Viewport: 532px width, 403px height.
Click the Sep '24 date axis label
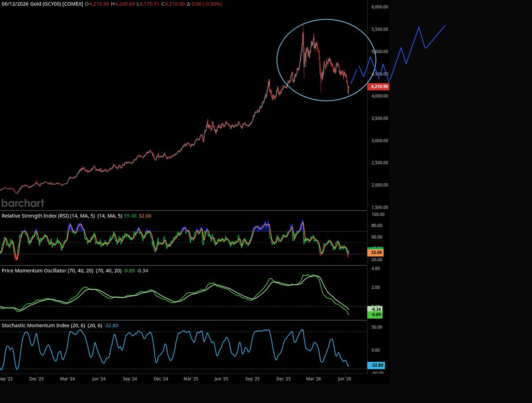129,379
